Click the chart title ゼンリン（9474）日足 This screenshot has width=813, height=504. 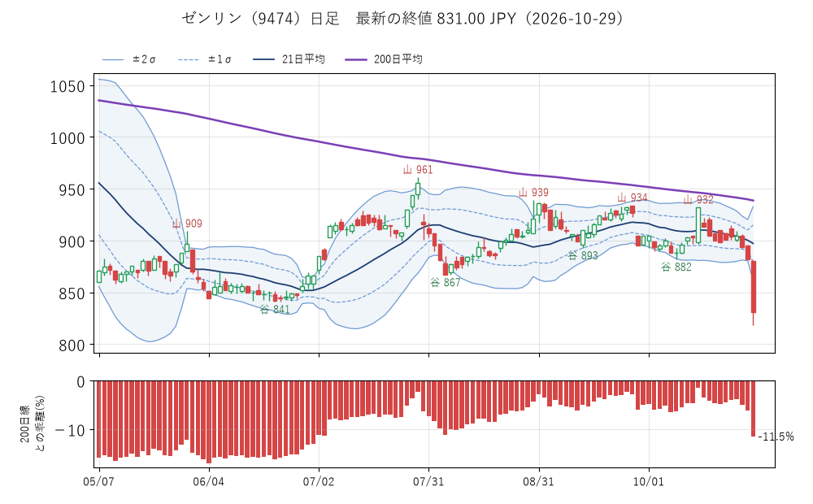point(260,19)
